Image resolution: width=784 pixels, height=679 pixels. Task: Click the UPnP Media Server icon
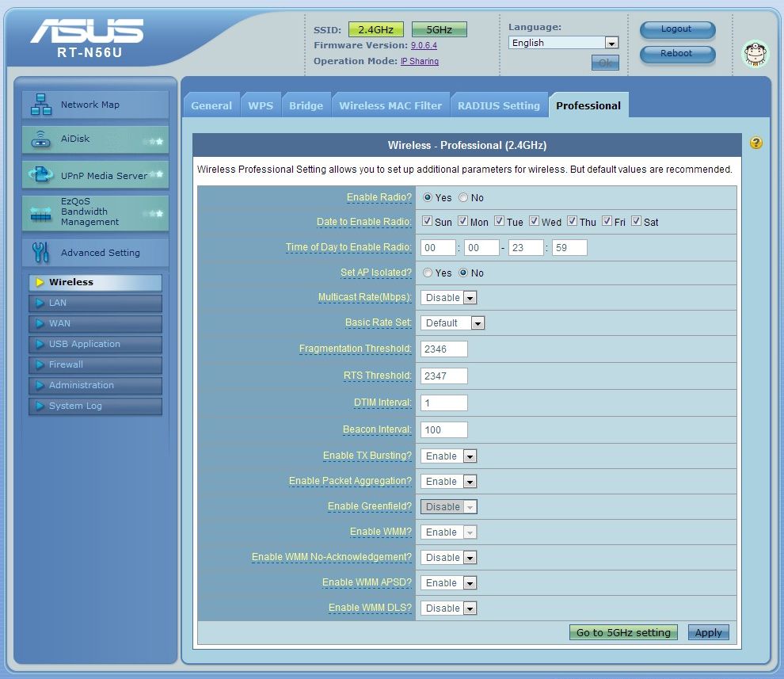tap(41, 175)
